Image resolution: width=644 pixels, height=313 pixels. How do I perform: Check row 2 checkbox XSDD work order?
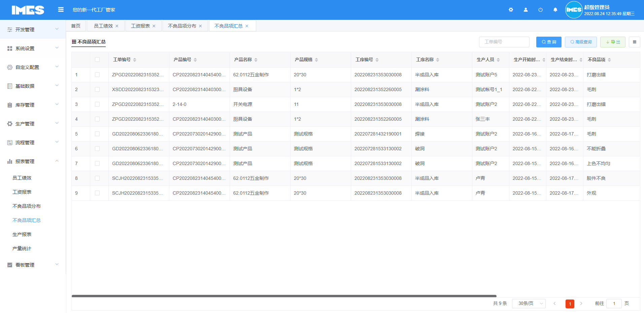tap(97, 89)
